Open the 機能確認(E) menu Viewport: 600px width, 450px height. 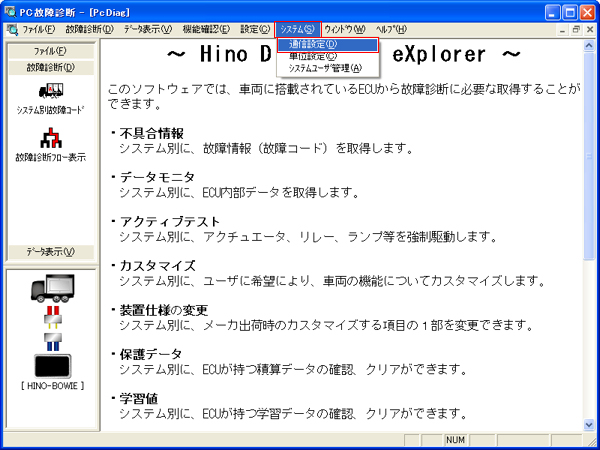(206, 30)
